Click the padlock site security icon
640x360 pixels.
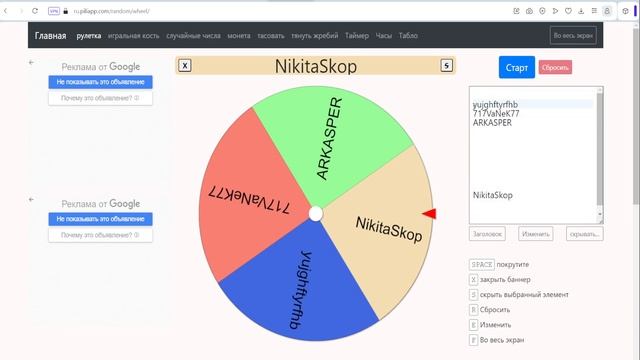point(66,11)
